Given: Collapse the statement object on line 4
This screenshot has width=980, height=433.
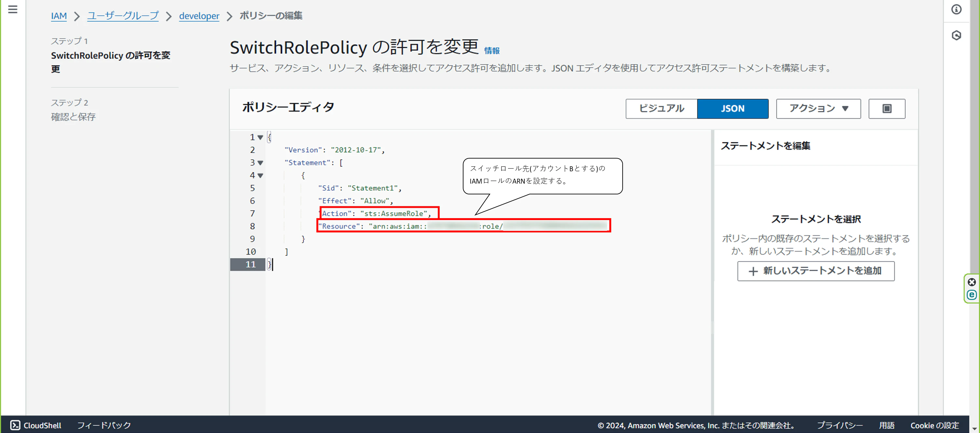Looking at the screenshot, I should pos(260,175).
